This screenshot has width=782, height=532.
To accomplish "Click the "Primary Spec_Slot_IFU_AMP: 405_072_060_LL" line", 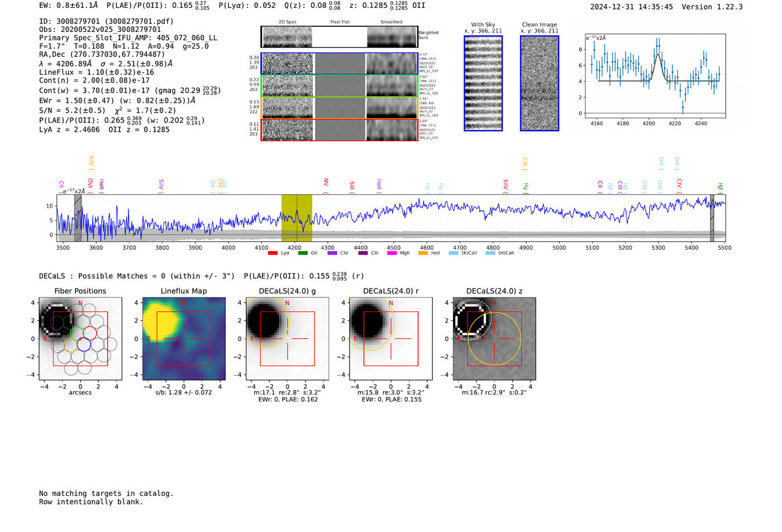I will (128, 37).
